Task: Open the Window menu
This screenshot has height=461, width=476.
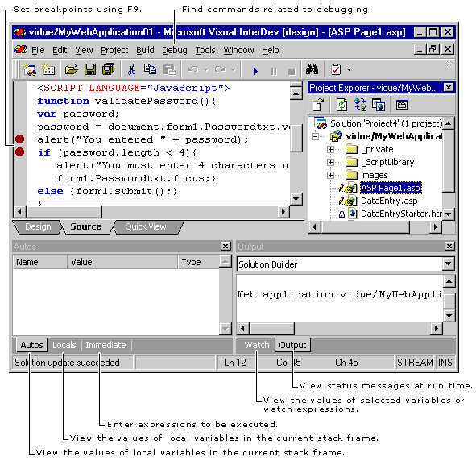Action: click(238, 50)
